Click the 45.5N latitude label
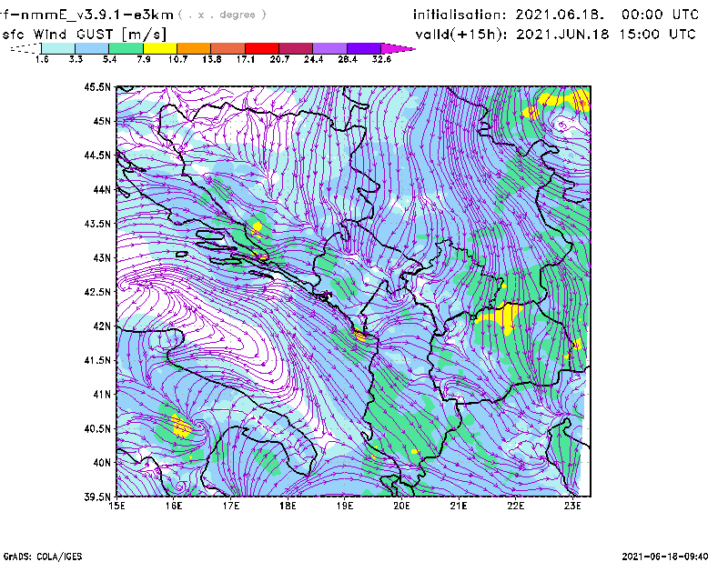The height and width of the screenshot is (562, 728). click(97, 86)
